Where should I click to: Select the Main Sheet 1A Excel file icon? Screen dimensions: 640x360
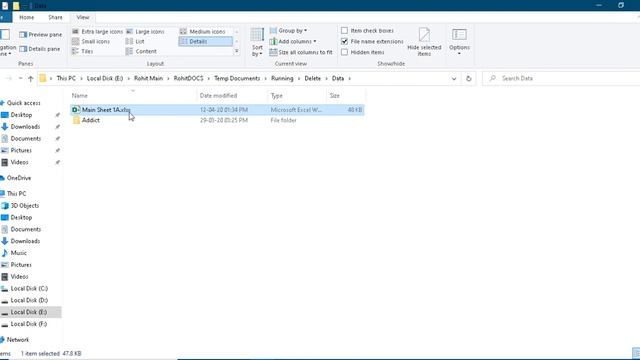[x=76, y=110]
